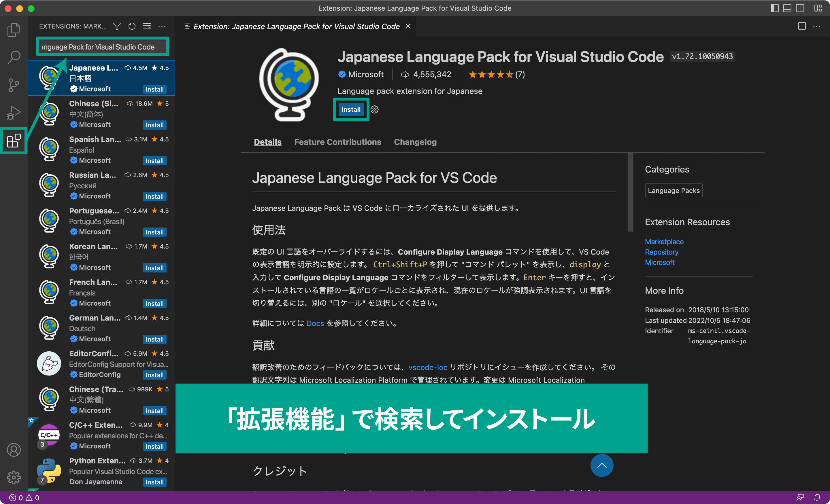Select the Korean Language Pack list item
This screenshot has width=830, height=504.
101,257
